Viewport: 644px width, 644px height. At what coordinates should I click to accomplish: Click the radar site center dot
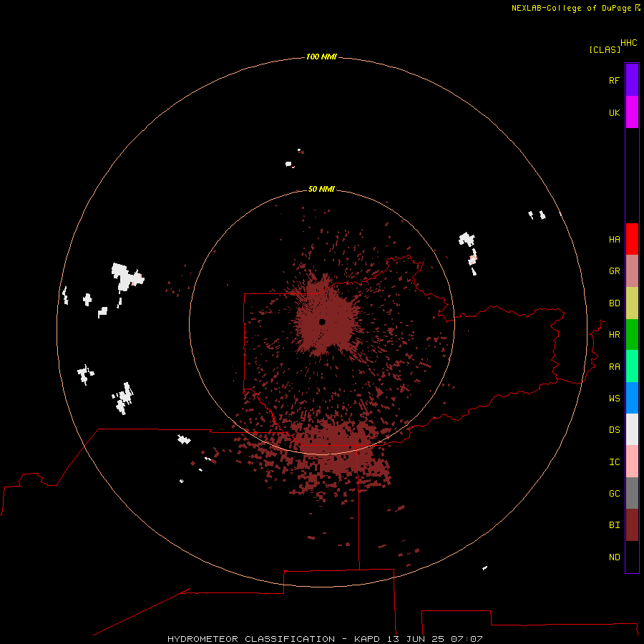point(322,322)
